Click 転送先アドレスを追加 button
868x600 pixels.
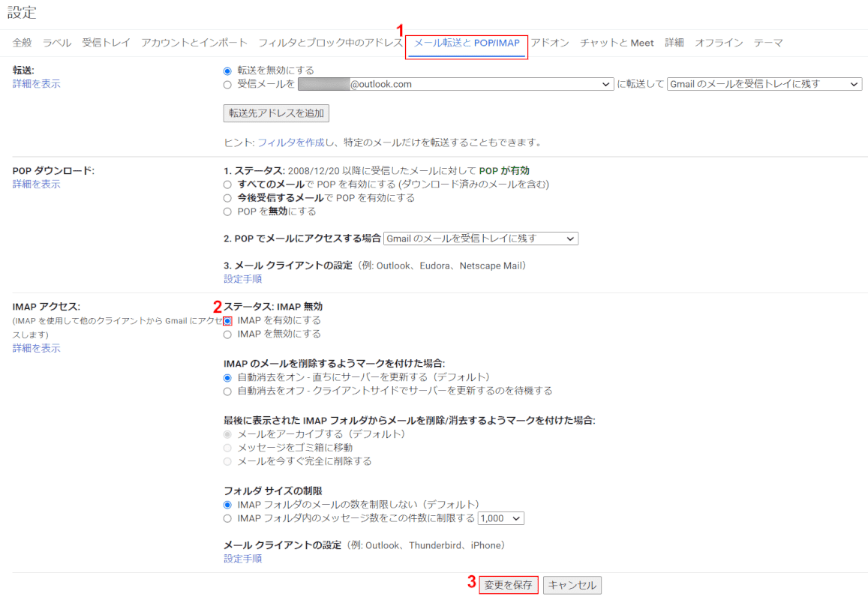tap(276, 113)
